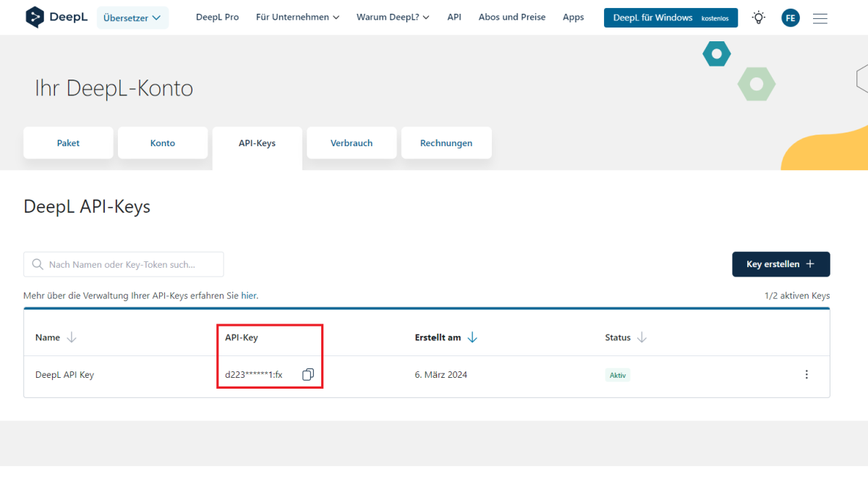Copy the API key to clipboard
Image resolution: width=868 pixels, height=485 pixels.
[308, 374]
